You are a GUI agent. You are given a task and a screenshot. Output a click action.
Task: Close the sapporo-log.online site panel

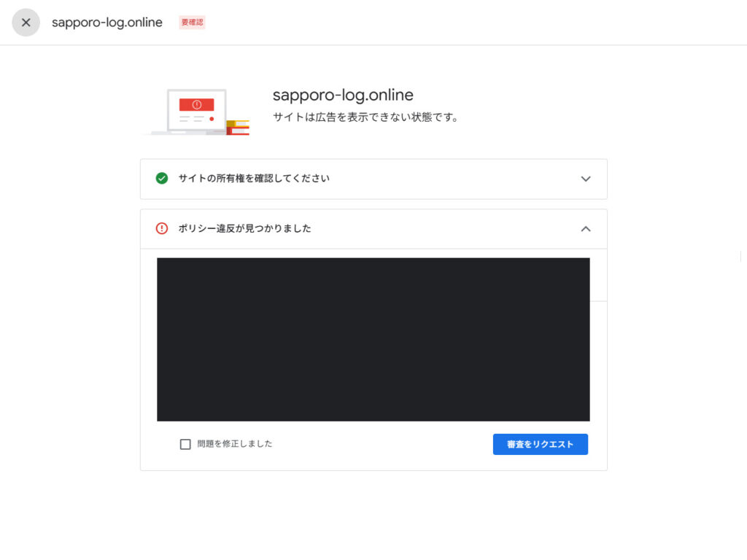(26, 23)
